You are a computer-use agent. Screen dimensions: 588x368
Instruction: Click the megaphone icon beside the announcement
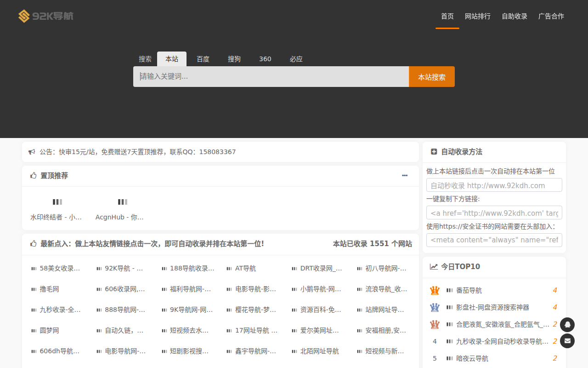[x=31, y=151]
